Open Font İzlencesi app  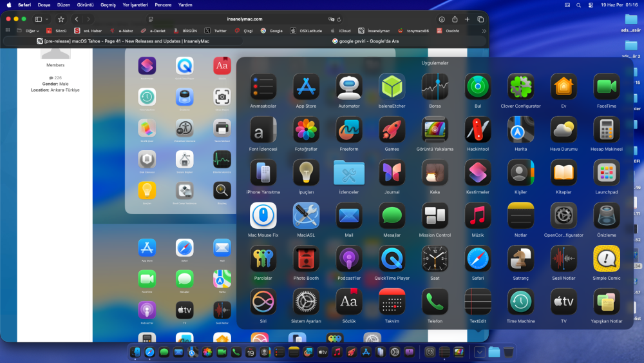coord(263,130)
